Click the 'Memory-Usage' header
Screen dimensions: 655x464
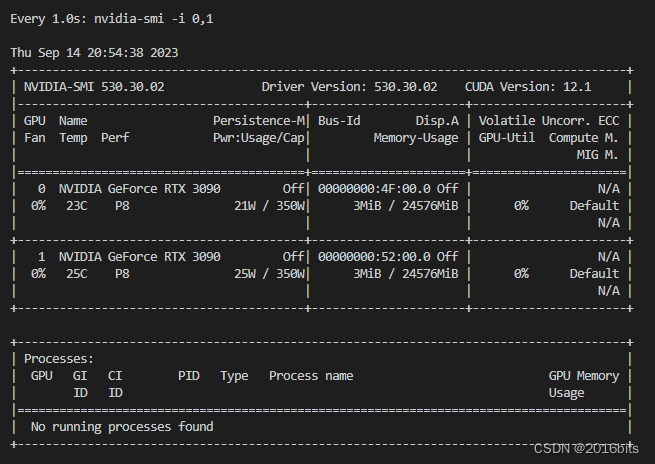(x=416, y=138)
